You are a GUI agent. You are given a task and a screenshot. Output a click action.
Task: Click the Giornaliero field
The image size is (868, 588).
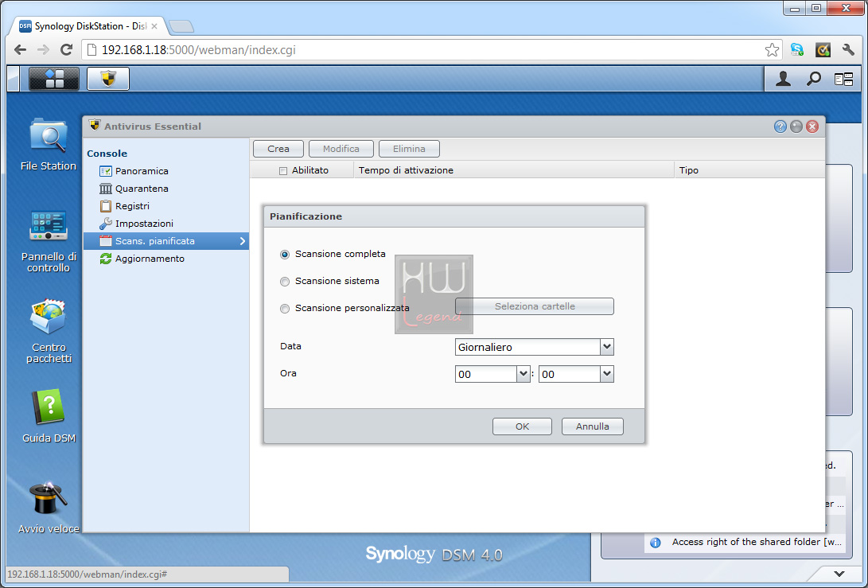point(527,347)
